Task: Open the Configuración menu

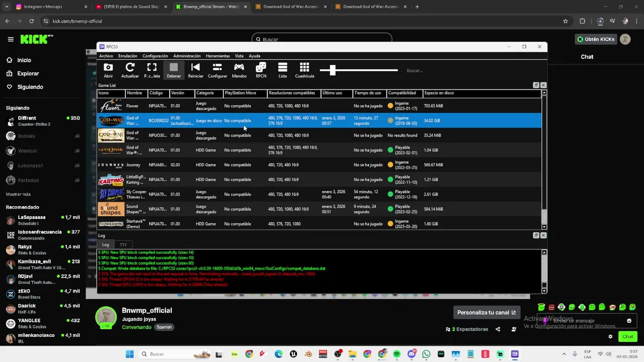Action: 155,56
